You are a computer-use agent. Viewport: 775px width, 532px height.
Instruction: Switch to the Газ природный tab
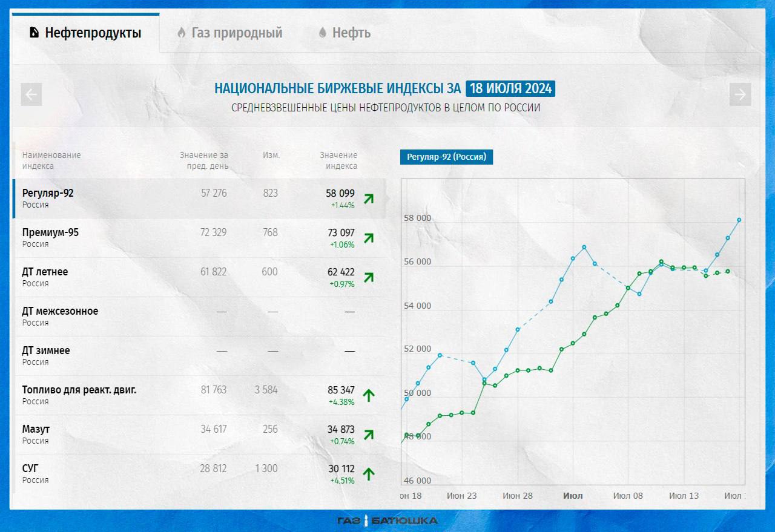[x=229, y=33]
